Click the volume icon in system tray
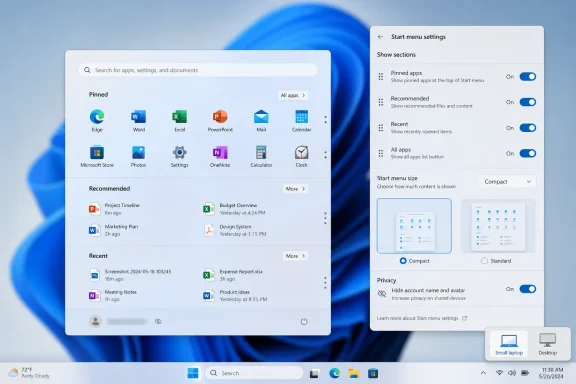 (512, 373)
